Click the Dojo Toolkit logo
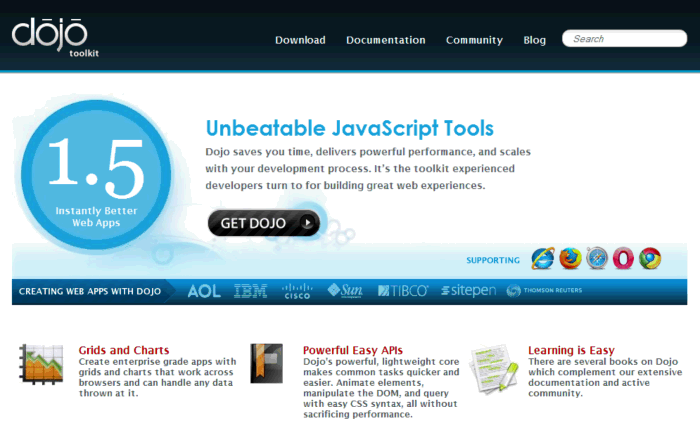Image resolution: width=700 pixels, height=435 pixels. (55, 38)
